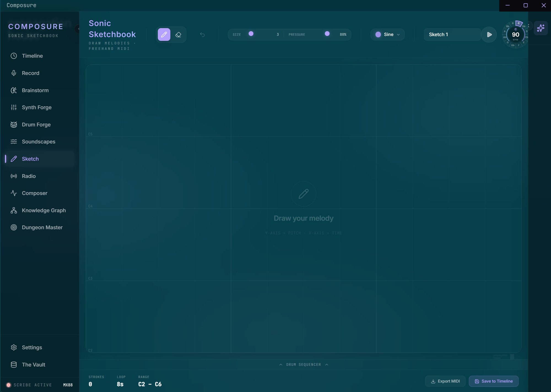The image size is (551, 392).
Task: Open the Sine waveform dropdown
Action: pos(387,34)
